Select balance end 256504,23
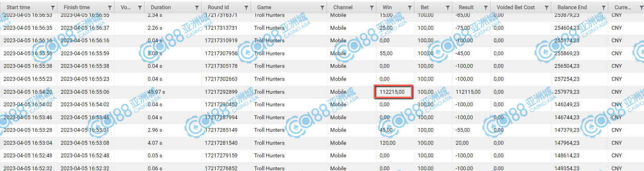 coord(567,66)
